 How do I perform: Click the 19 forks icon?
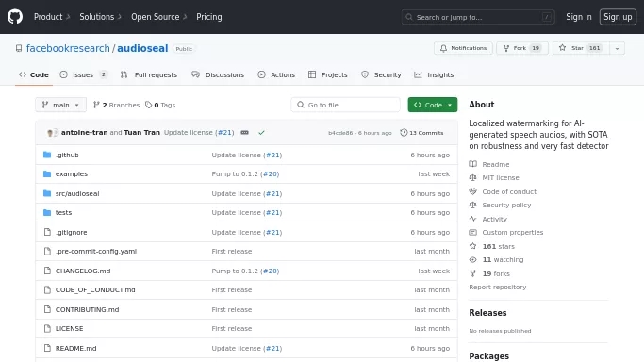coord(473,273)
